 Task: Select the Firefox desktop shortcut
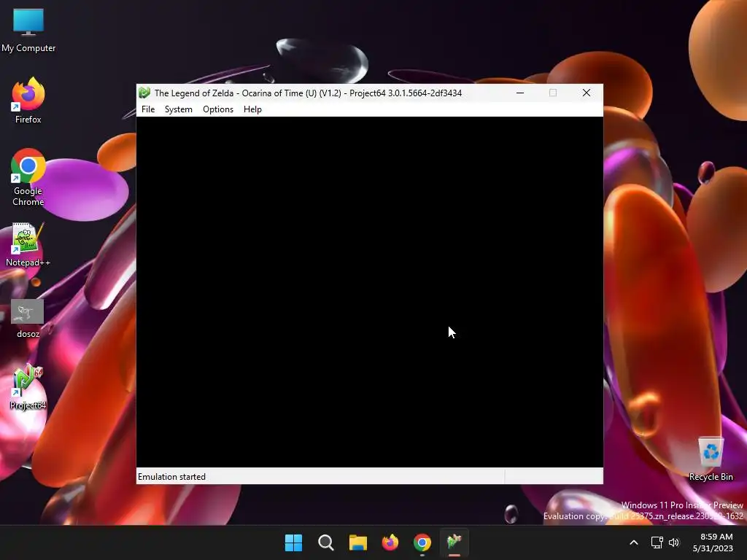[x=28, y=101]
